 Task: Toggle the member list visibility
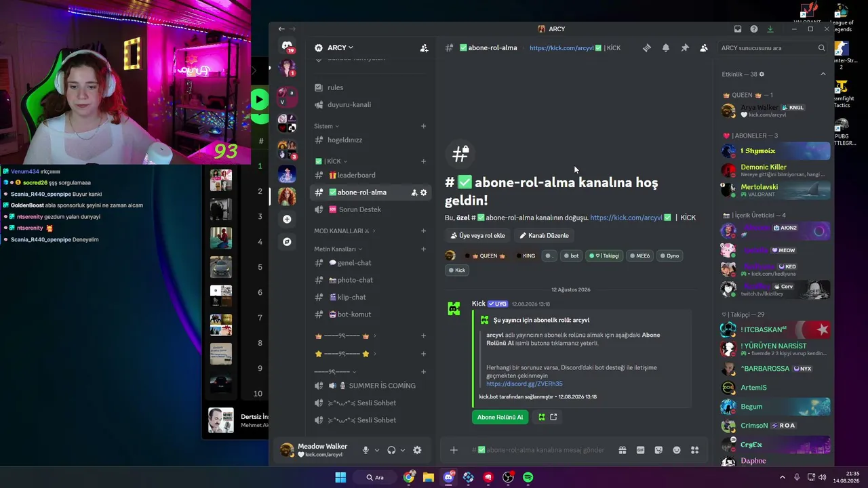(x=704, y=48)
